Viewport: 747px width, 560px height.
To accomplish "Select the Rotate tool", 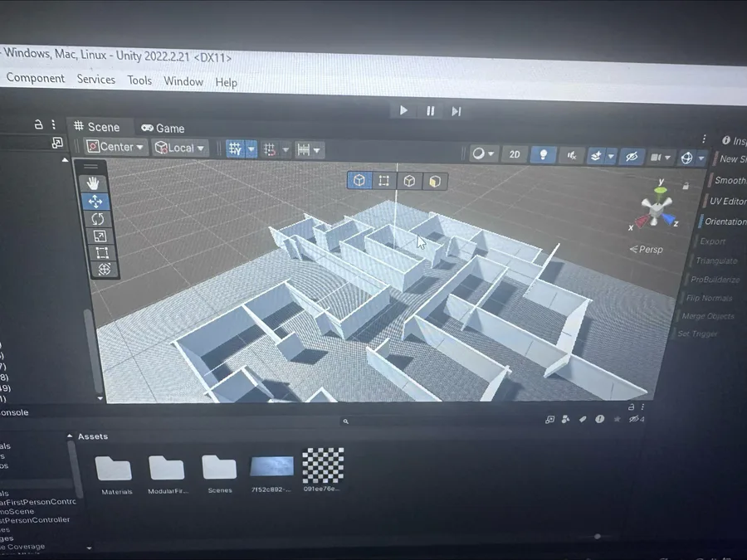I will 98,219.
